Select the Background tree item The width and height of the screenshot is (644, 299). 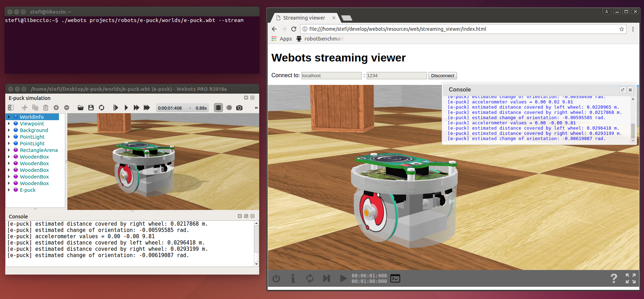(34, 130)
